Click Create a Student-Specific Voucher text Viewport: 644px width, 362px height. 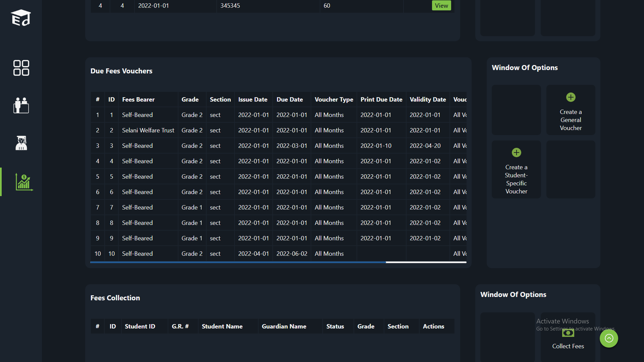point(516,179)
